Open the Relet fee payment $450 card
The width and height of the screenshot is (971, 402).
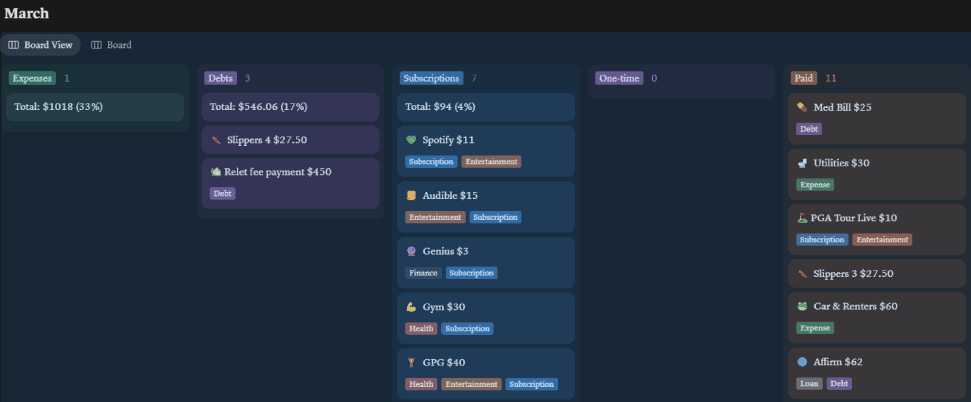click(290, 183)
